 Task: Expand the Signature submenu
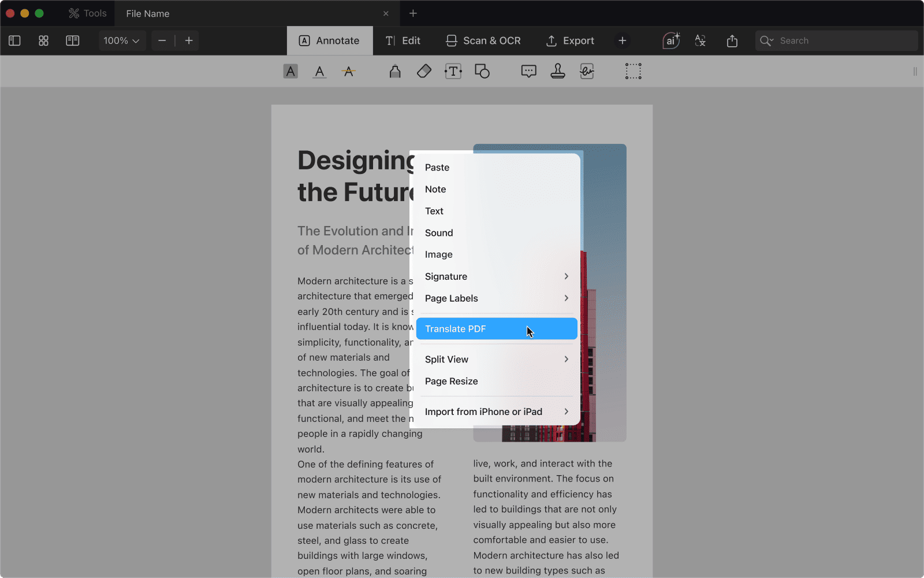(x=497, y=276)
